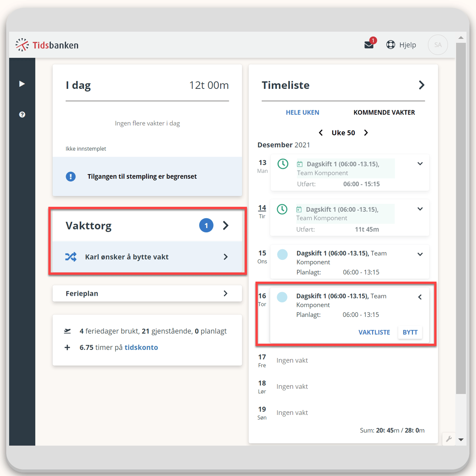Click the green clock icon for December 13

[x=283, y=164]
